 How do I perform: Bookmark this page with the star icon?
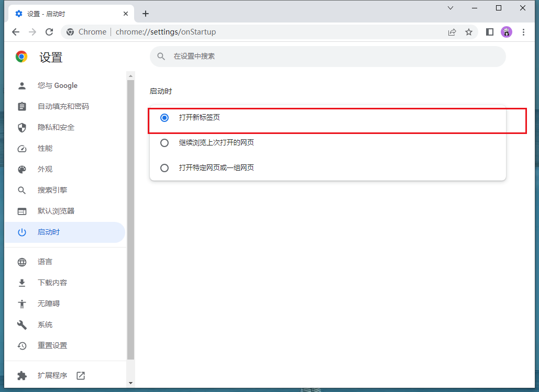pos(469,32)
